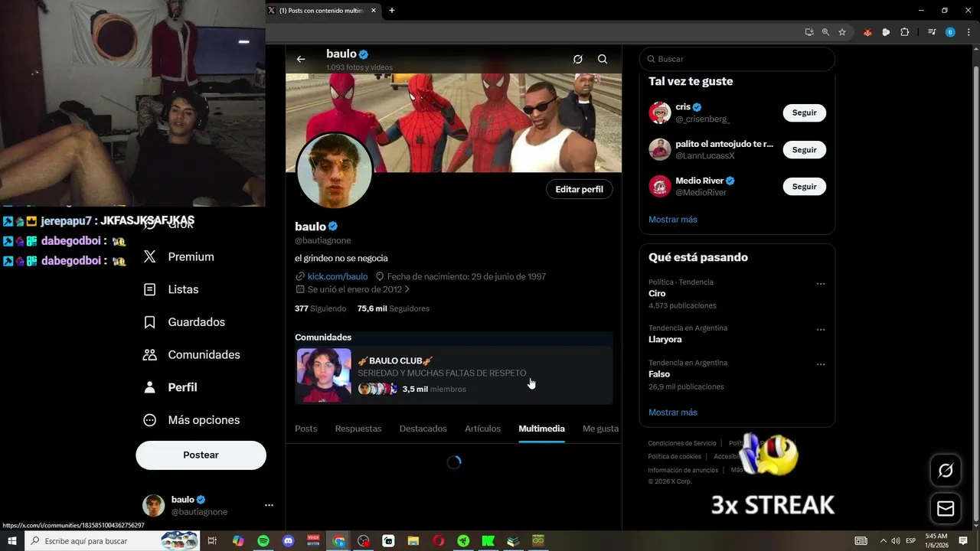Viewport: 980px width, 551px height.
Task: Switch to the Posts tab
Action: pos(306,429)
